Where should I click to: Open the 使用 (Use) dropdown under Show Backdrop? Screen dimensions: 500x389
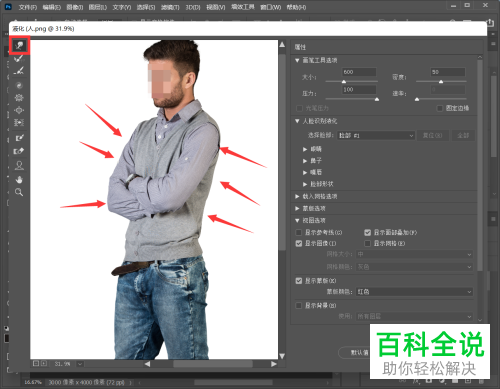click(414, 316)
